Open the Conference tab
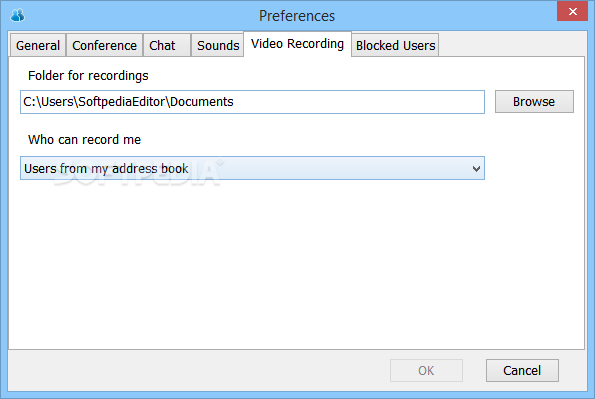 (104, 45)
